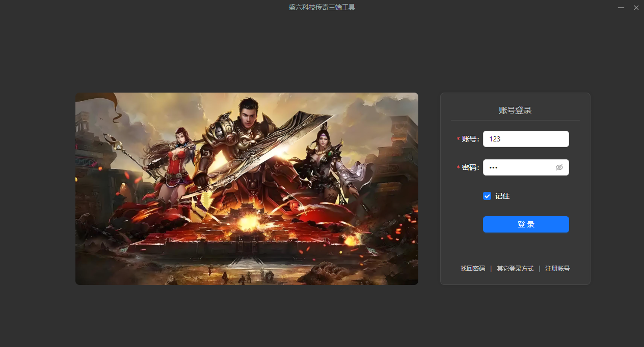The image size is (644, 347).
Task: Click the window title 盛六科技传奇三端工具
Action: click(321, 7)
